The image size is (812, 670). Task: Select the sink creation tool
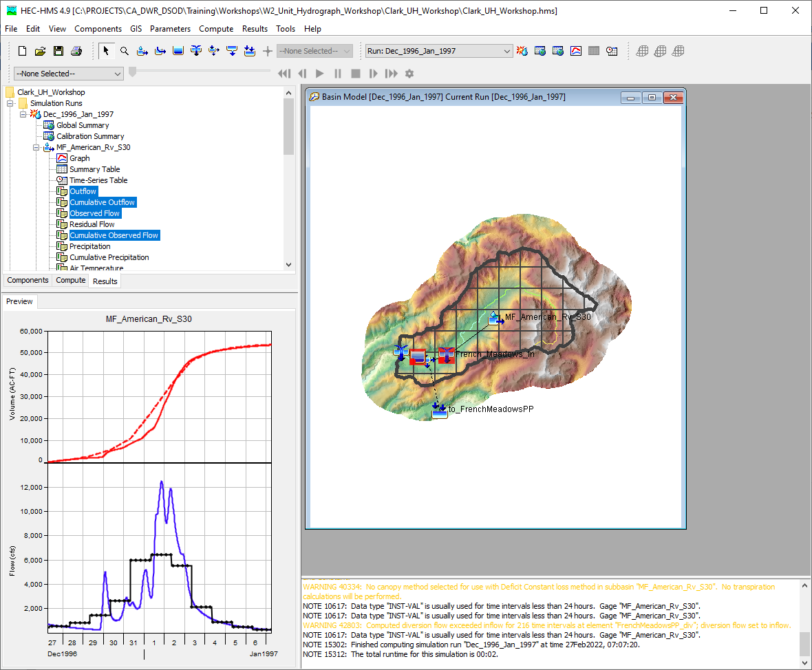[249, 50]
